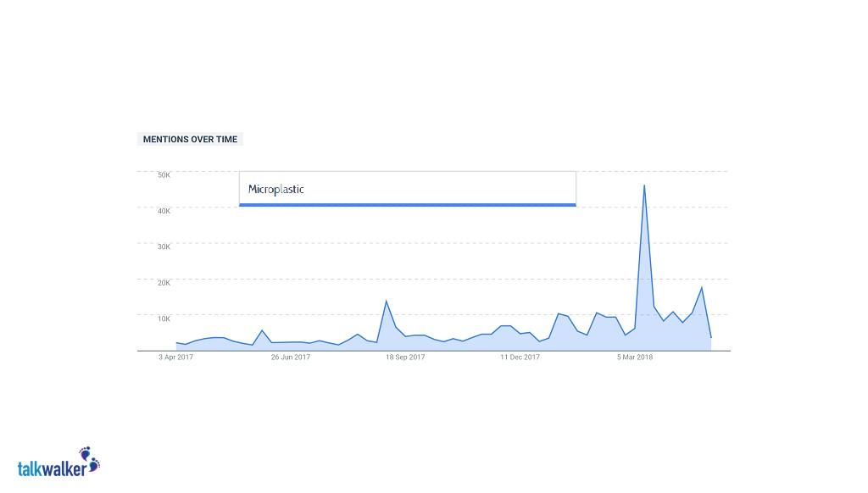Viewport: 868px width, 493px height.
Task: Select the 5 Mar 2018 date label
Action: point(634,357)
